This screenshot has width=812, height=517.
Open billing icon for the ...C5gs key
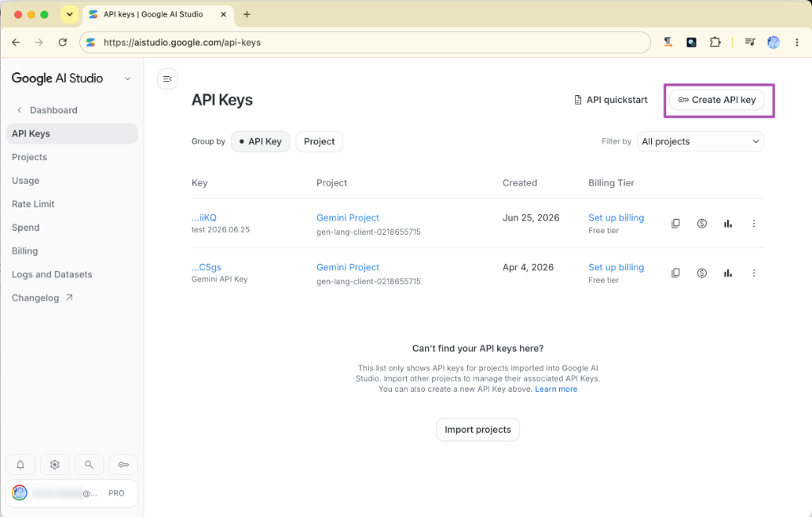[x=702, y=273]
